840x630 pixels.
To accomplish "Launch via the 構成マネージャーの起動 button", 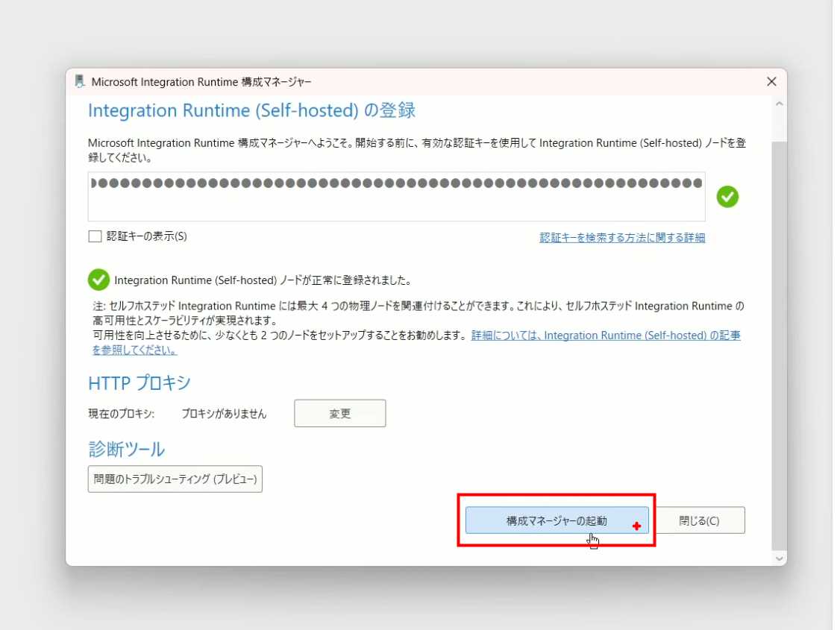I will point(557,520).
